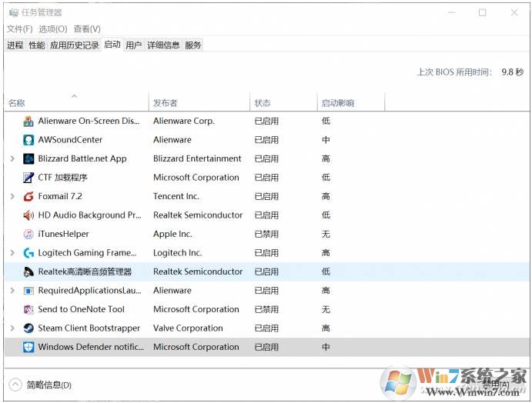Expand the Steam Client Bootstrapper entry

point(12,328)
